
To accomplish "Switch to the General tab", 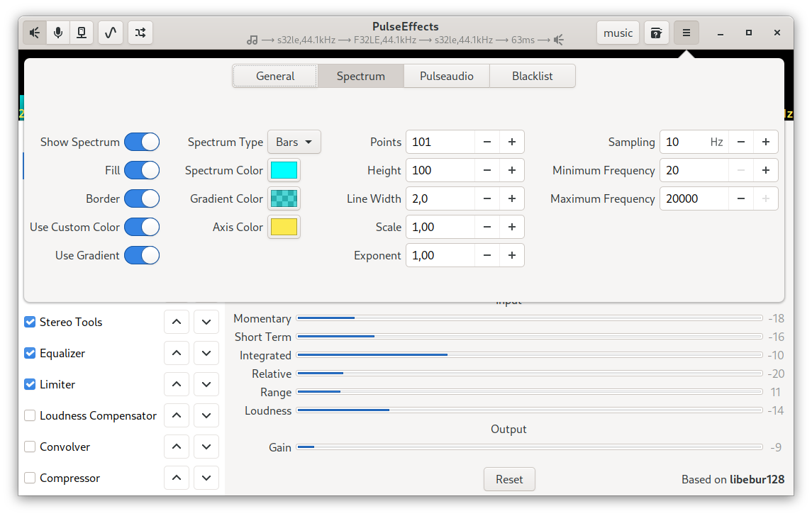I will [x=275, y=76].
